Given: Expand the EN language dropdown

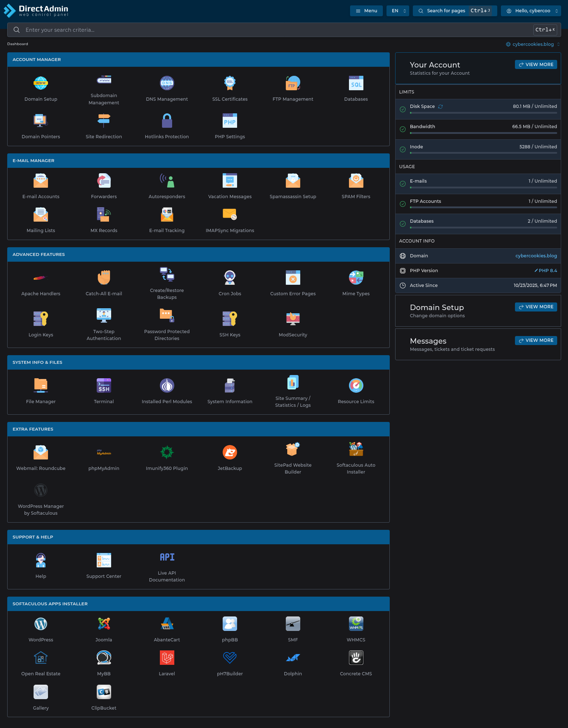Looking at the screenshot, I should point(398,11).
